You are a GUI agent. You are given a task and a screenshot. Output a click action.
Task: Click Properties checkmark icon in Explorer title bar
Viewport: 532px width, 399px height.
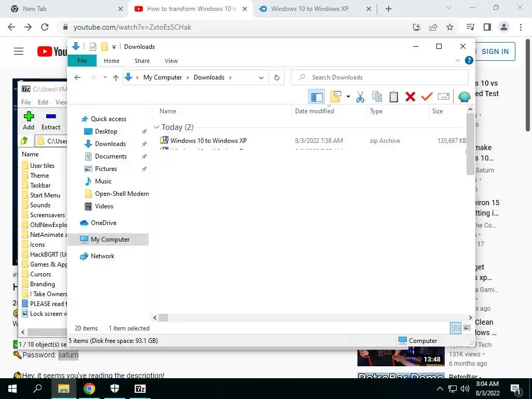tap(92, 47)
